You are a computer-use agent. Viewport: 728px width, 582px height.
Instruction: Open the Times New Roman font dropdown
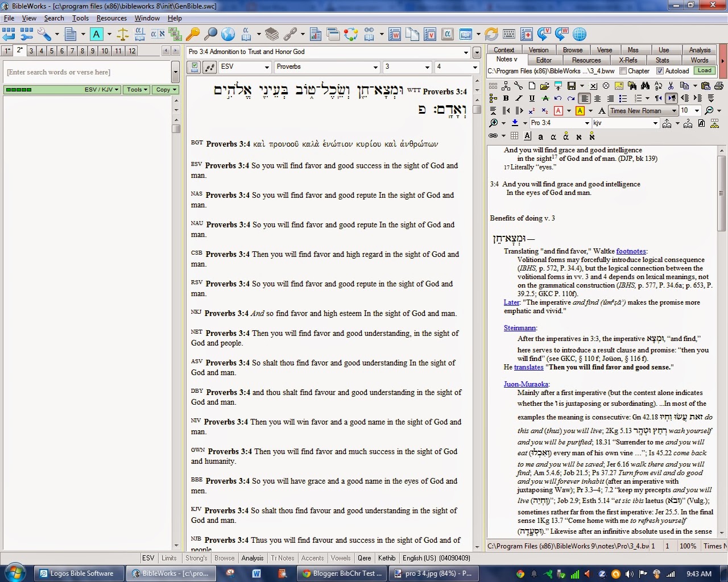tap(674, 111)
